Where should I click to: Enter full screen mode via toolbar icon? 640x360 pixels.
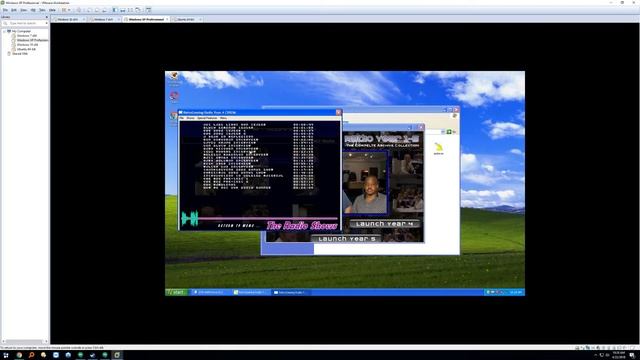pyautogui.click(x=130, y=10)
